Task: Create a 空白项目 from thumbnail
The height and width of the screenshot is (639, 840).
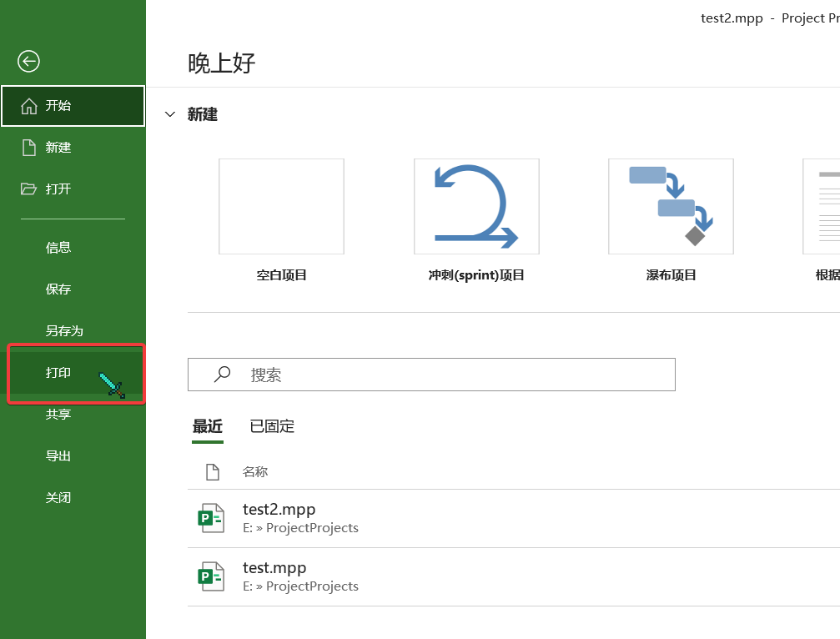Action: [x=281, y=206]
